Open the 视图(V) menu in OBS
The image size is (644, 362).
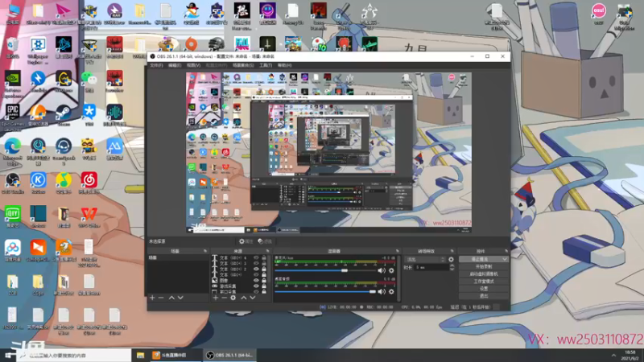[193, 65]
